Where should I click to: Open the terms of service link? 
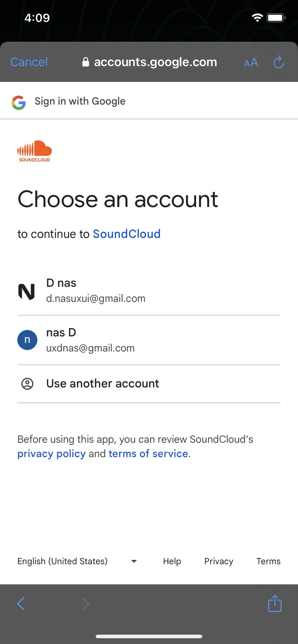click(148, 454)
